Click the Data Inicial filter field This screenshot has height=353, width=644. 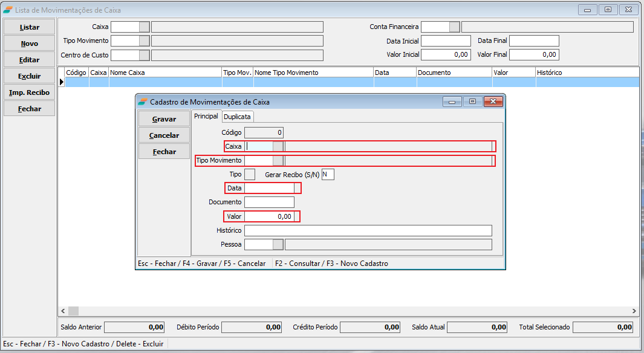[445, 41]
